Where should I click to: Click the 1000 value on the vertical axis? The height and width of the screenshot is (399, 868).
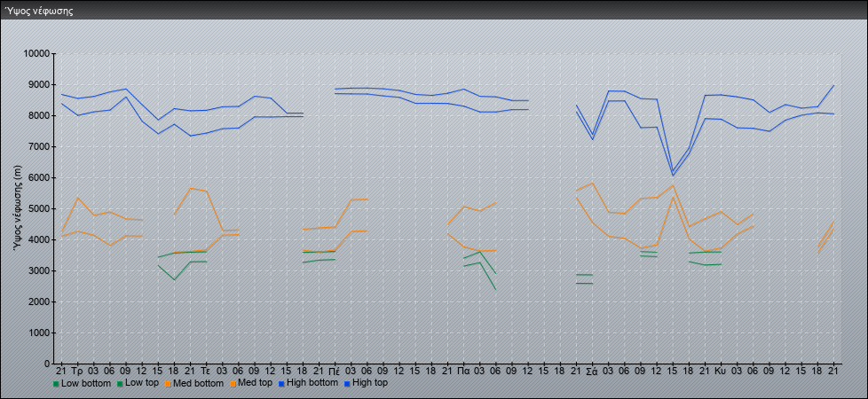pos(39,332)
